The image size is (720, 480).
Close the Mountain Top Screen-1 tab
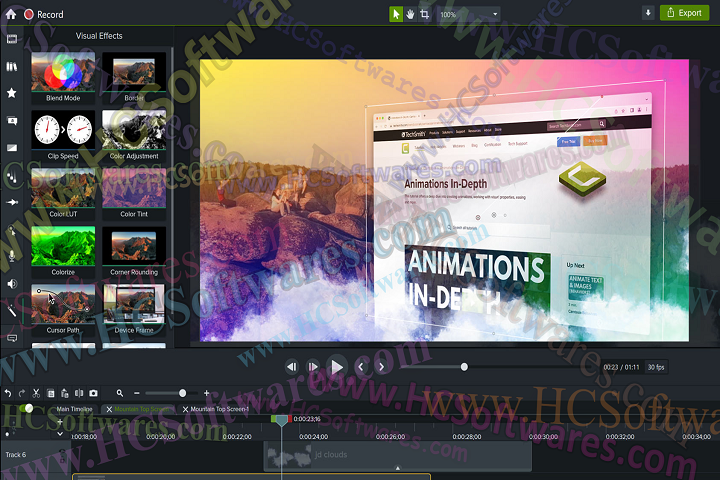(x=186, y=409)
